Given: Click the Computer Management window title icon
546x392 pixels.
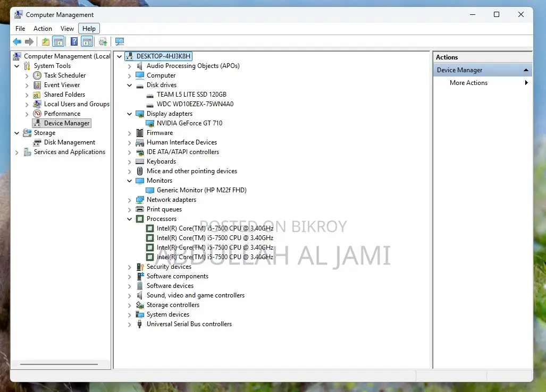Looking at the screenshot, I should 19,15.
